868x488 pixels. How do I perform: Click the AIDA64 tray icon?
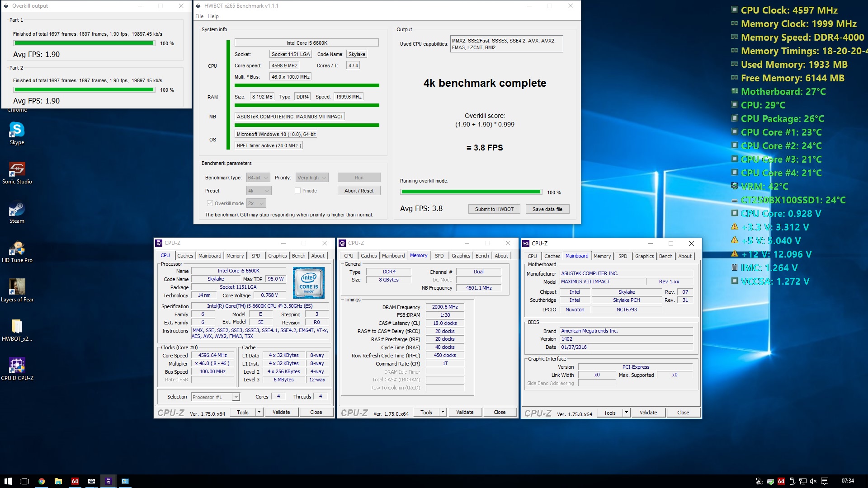(x=781, y=481)
